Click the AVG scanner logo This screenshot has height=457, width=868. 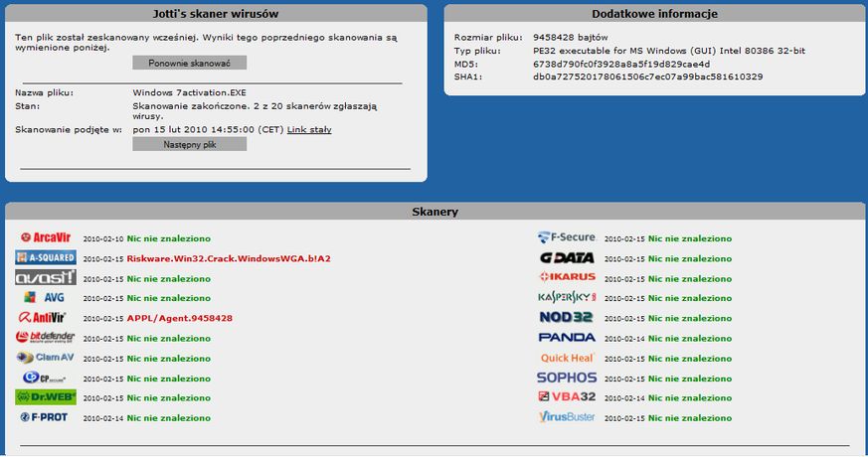click(x=45, y=298)
